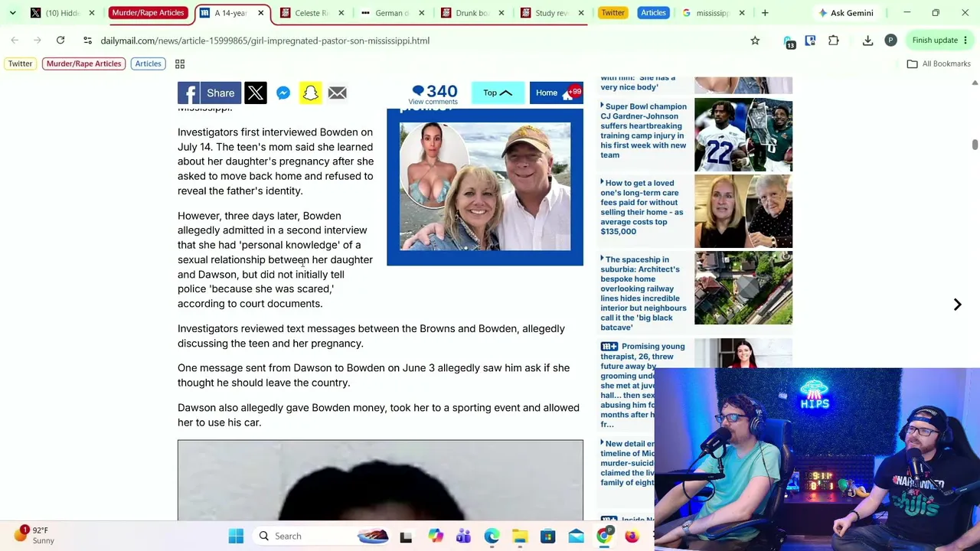Expand the Articles tab group
The image size is (980, 551).
[653, 13]
